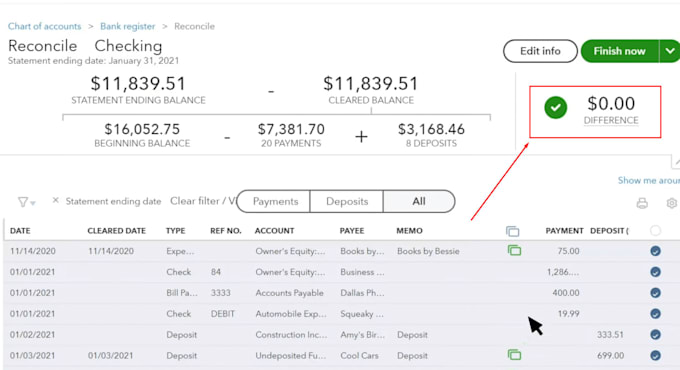Uncheck cleared mark for 699.00 deposit row

(655, 355)
